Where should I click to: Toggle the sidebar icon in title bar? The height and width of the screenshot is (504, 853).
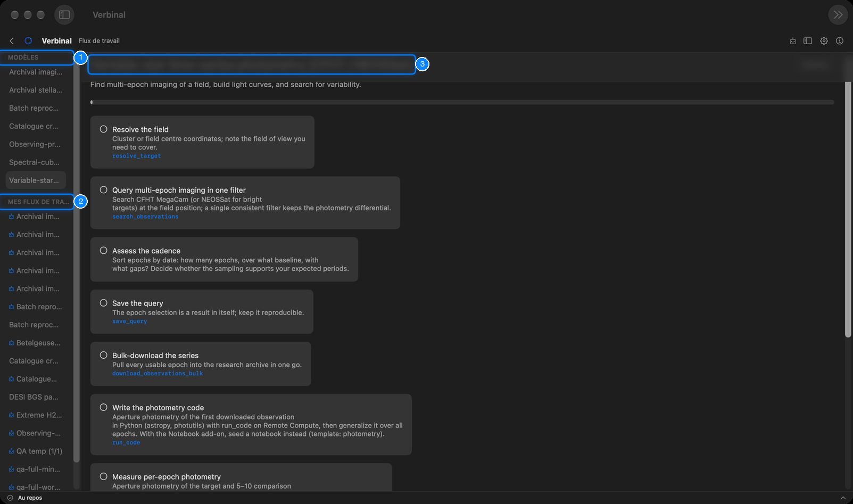(64, 15)
